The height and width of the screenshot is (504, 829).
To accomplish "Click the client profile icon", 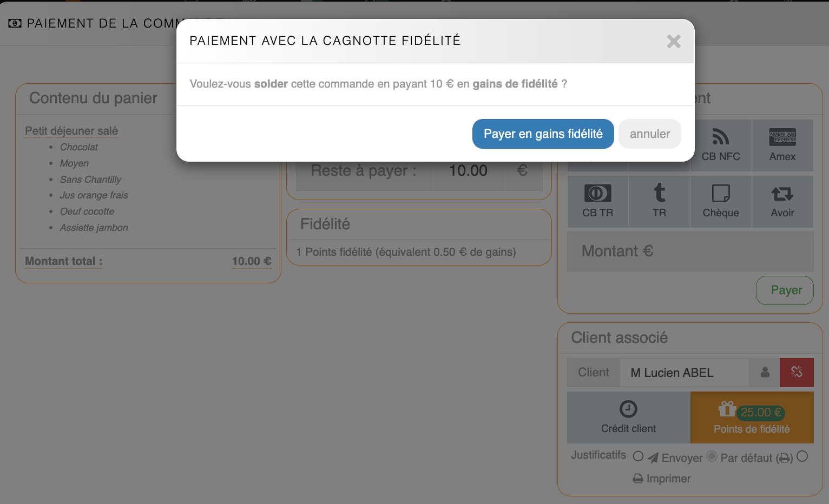I will 765,373.
